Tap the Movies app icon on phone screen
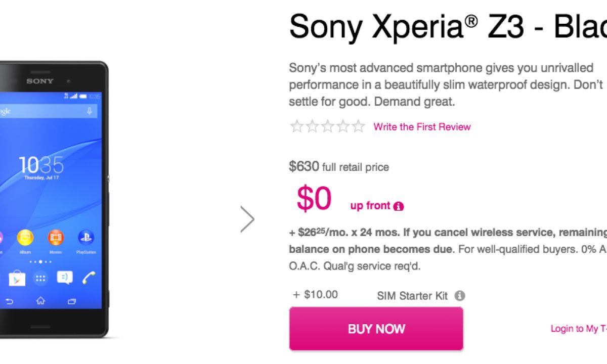607x364 pixels. (x=56, y=238)
